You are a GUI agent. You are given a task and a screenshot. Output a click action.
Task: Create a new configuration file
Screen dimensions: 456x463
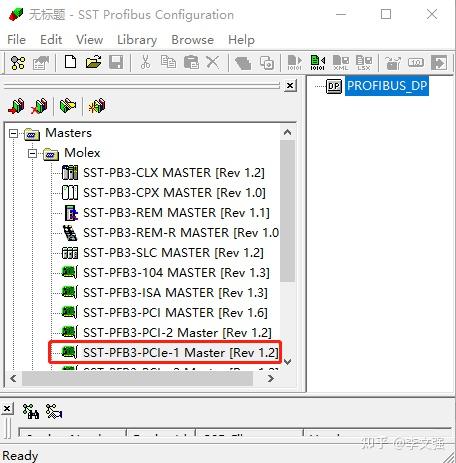pyautogui.click(x=70, y=62)
